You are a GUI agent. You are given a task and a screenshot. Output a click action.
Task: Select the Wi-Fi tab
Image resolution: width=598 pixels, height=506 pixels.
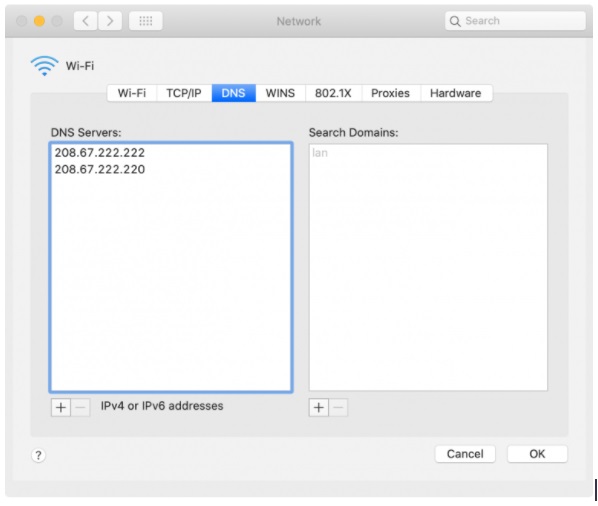tap(132, 93)
